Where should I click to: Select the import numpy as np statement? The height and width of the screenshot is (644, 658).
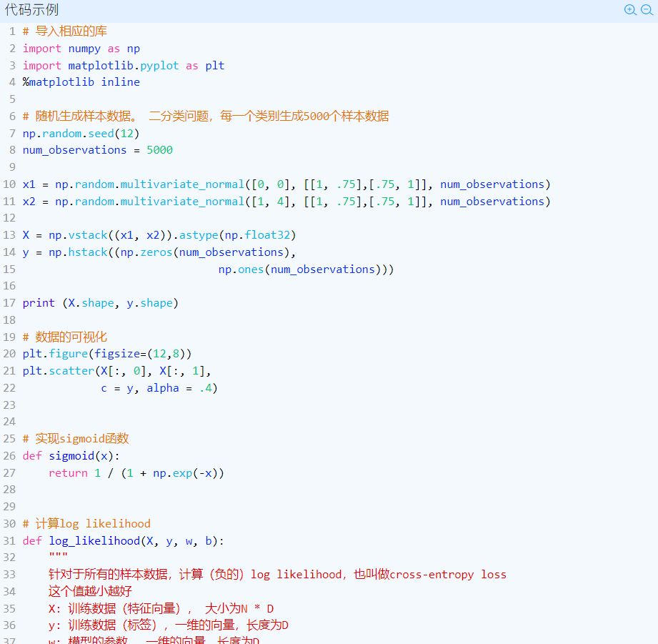(x=81, y=48)
